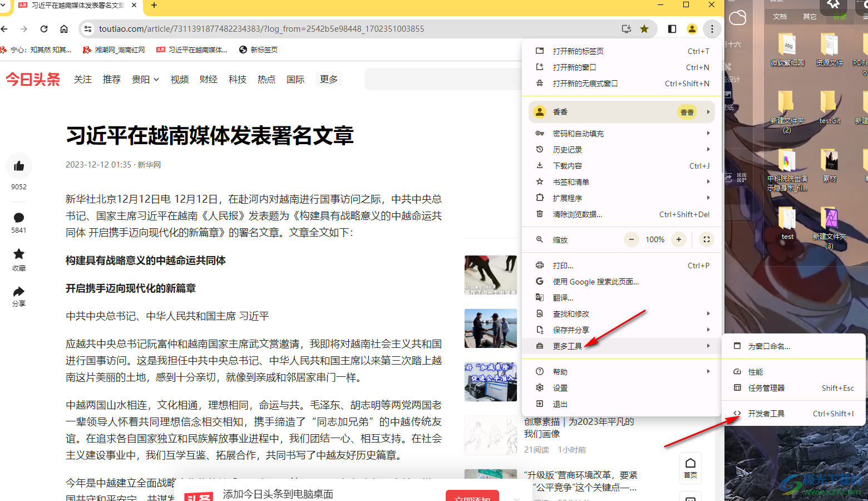Open sidebar thumbnail of two men shaking hands

click(x=491, y=328)
